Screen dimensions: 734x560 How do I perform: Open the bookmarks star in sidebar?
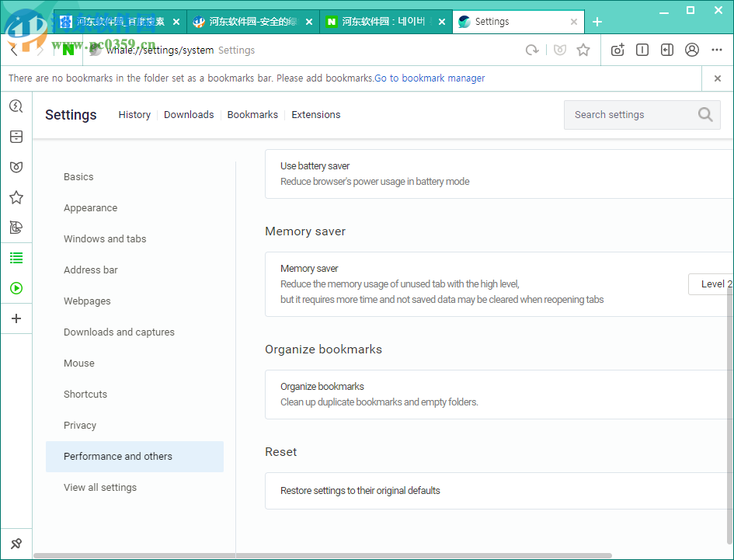16,197
